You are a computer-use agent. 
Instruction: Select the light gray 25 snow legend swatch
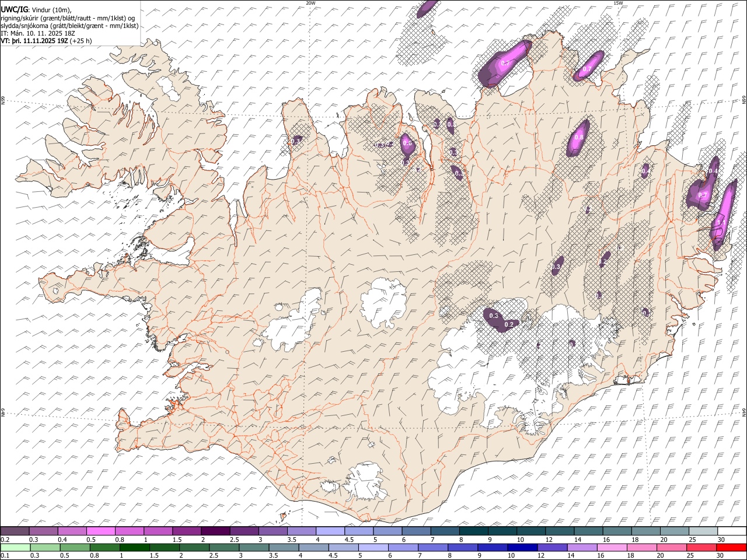click(x=703, y=531)
